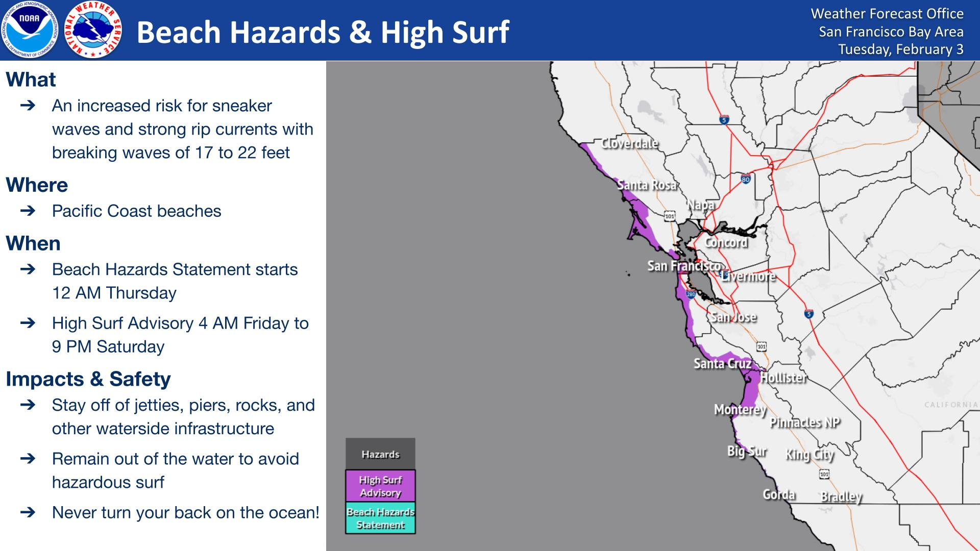The width and height of the screenshot is (980, 551).
Task: Select the teal Beach Hazards Statement legend swatch
Action: click(380, 518)
